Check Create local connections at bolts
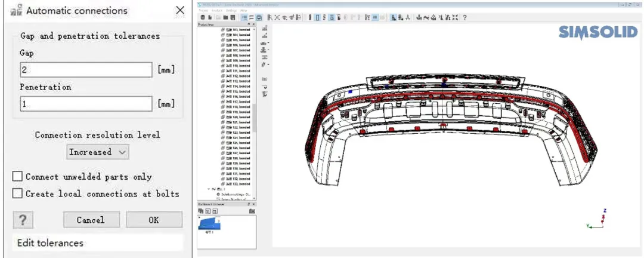Image resolution: width=644 pixels, height=258 pixels. (x=18, y=193)
